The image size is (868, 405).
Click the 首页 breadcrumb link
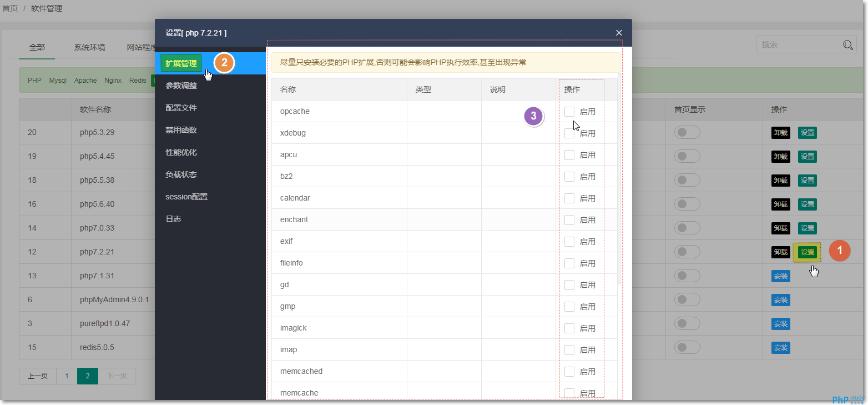coord(10,8)
